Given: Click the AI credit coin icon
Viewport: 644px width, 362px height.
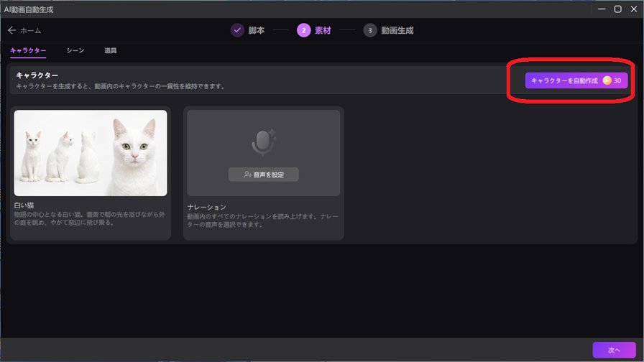Looking at the screenshot, I should (x=607, y=80).
